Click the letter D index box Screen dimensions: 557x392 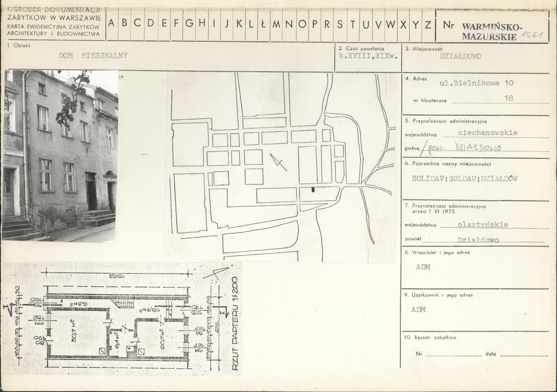151,23
